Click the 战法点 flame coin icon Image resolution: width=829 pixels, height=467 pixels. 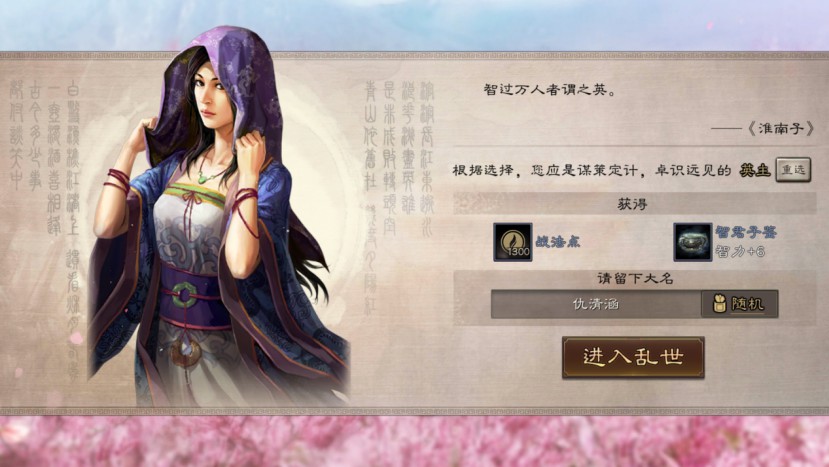coord(512,242)
